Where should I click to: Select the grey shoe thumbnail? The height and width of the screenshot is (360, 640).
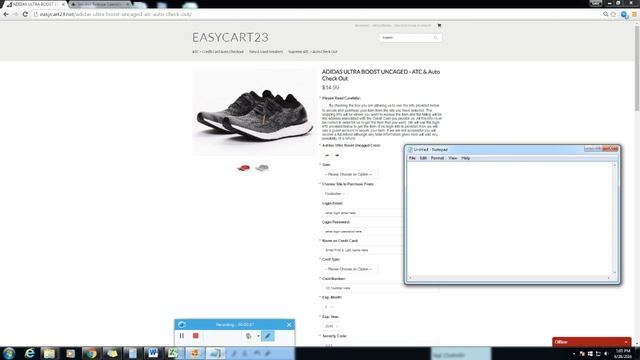coord(262,168)
